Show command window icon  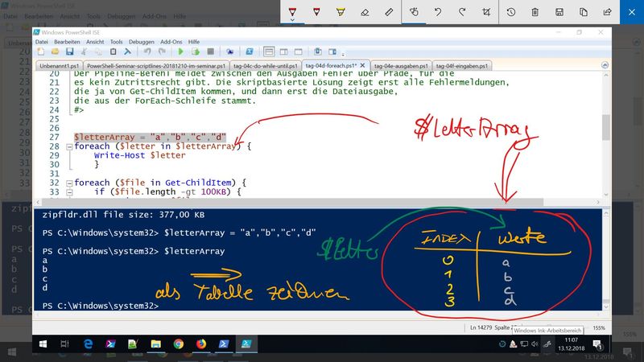coord(318,51)
